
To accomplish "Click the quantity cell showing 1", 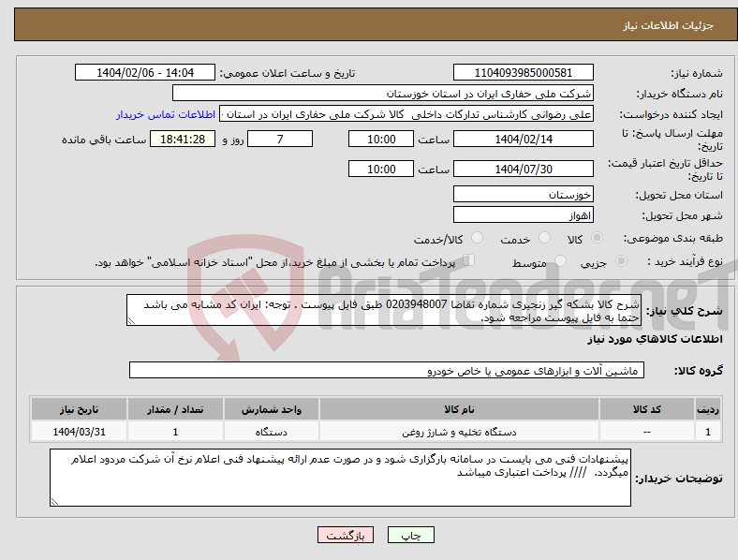I will pyautogui.click(x=175, y=432).
